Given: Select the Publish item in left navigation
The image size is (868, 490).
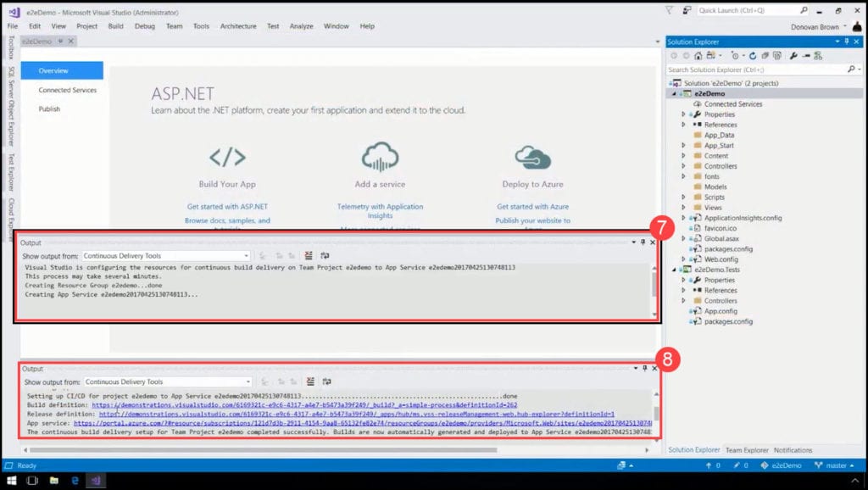Looking at the screenshot, I should coord(49,109).
